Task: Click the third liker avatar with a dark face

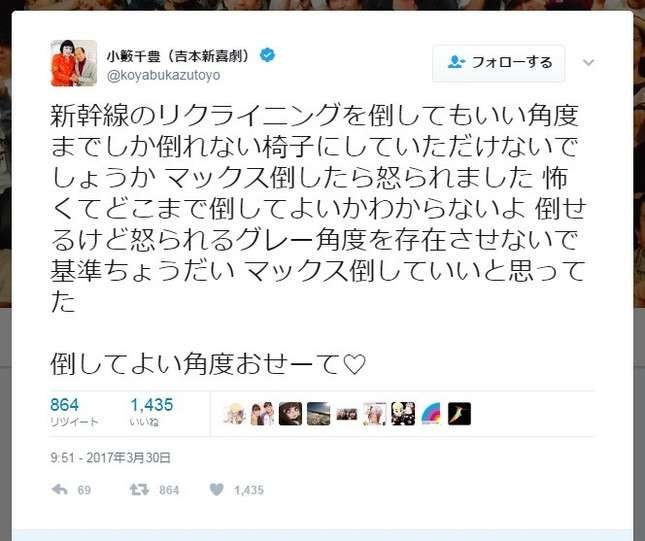Action: (x=290, y=414)
